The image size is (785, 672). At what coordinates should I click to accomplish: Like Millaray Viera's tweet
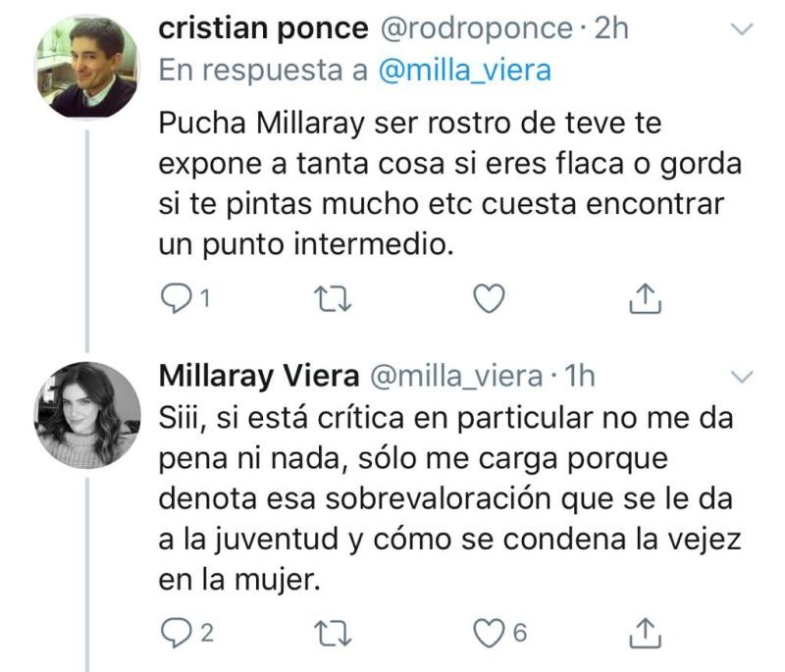(x=491, y=632)
